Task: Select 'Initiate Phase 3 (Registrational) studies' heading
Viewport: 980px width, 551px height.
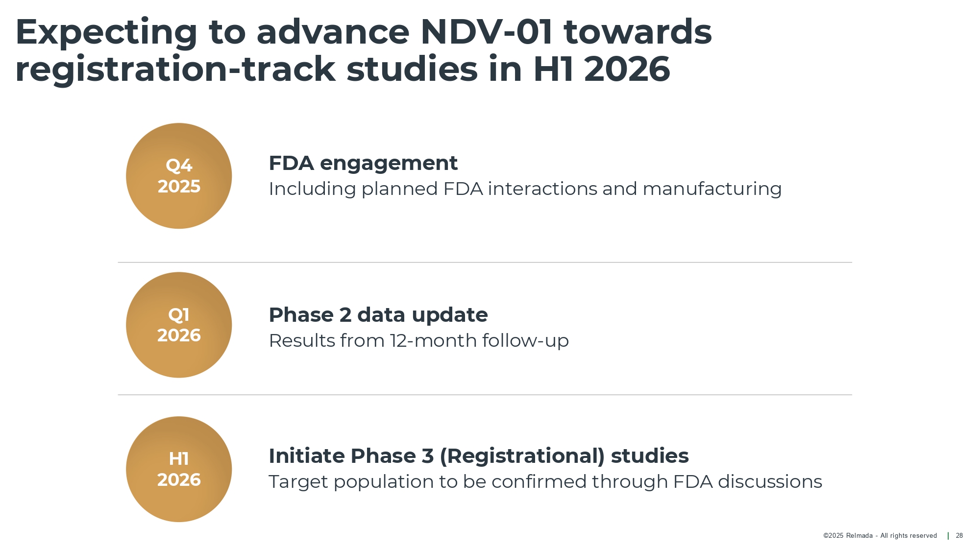Action: 478,456
